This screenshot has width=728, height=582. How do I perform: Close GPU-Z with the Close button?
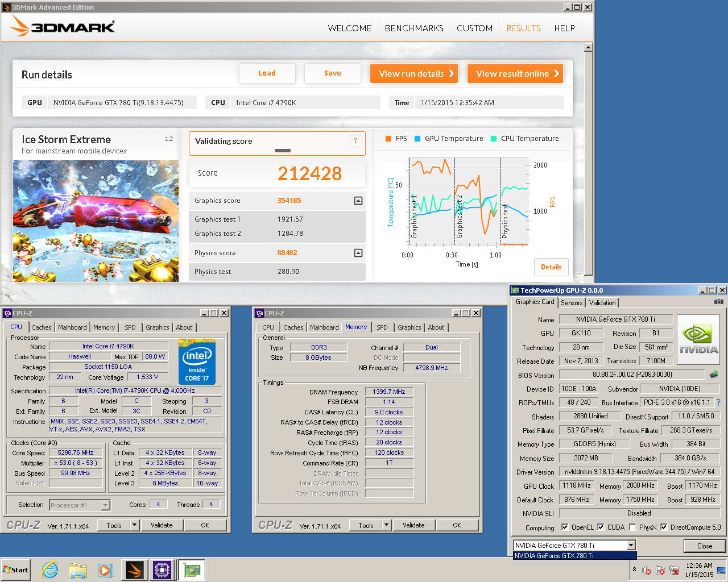(705, 546)
